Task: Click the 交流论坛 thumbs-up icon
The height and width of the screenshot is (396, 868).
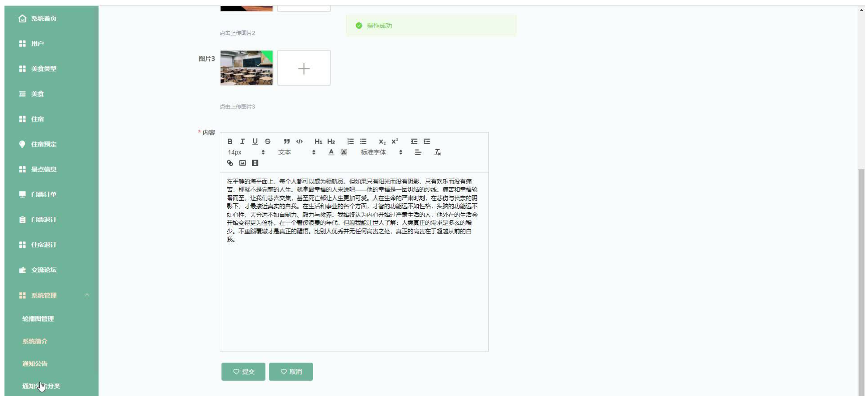Action: tap(22, 270)
